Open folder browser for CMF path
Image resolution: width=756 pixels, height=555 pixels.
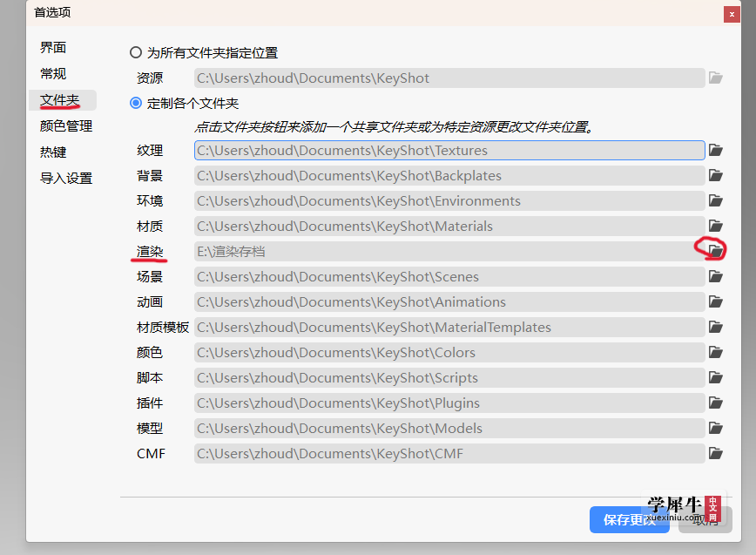716,453
